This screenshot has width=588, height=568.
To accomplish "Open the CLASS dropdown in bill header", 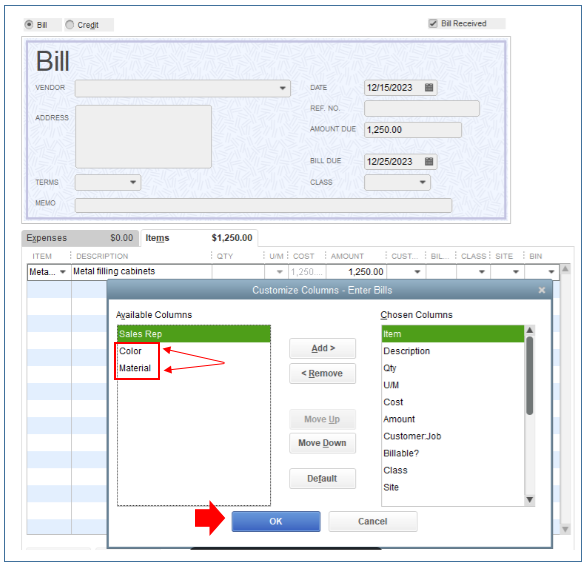I will coord(422,182).
